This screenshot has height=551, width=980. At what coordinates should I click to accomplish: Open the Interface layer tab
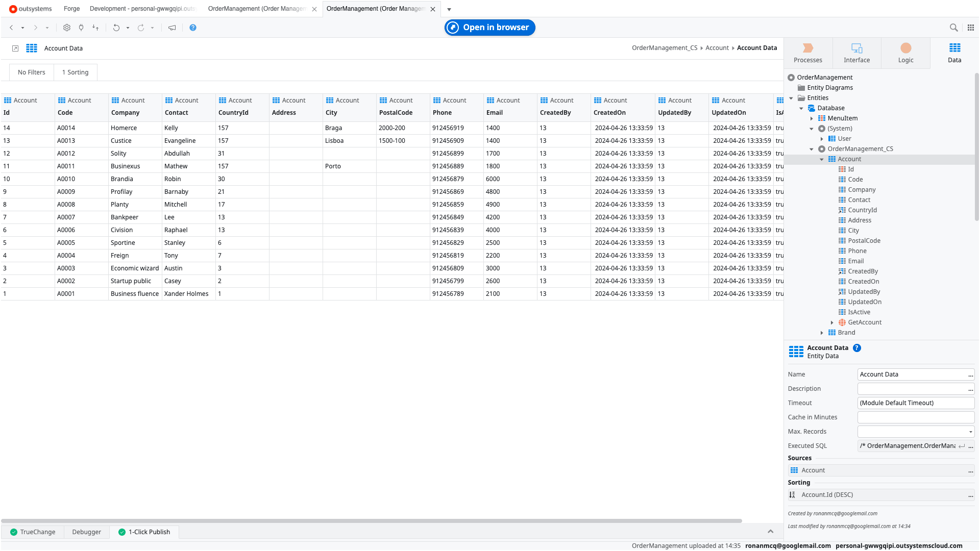pos(857,53)
